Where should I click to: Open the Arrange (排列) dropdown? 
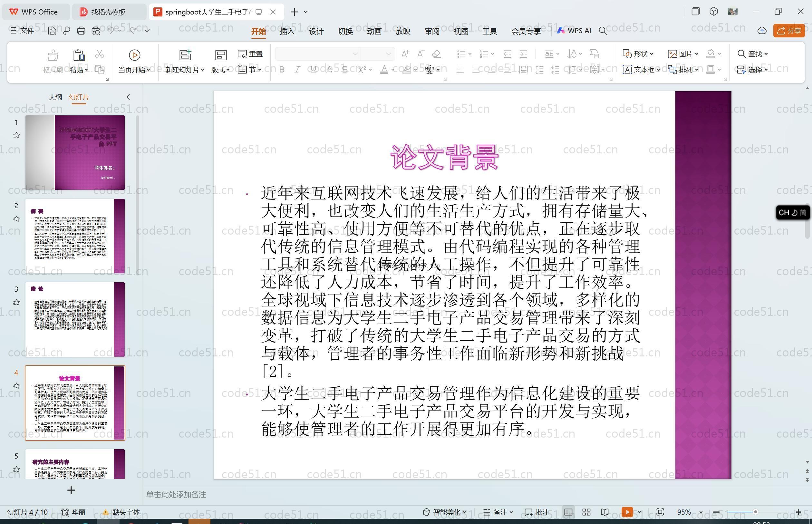tap(683, 70)
